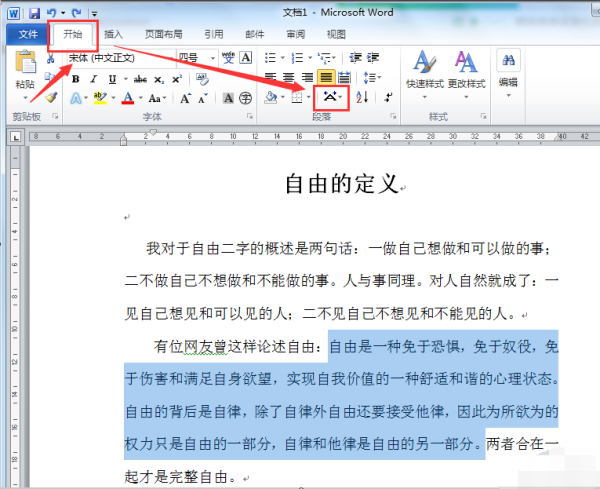Screen dimensions: 600x489
Task: Toggle Bold formatting
Action: click(x=76, y=79)
